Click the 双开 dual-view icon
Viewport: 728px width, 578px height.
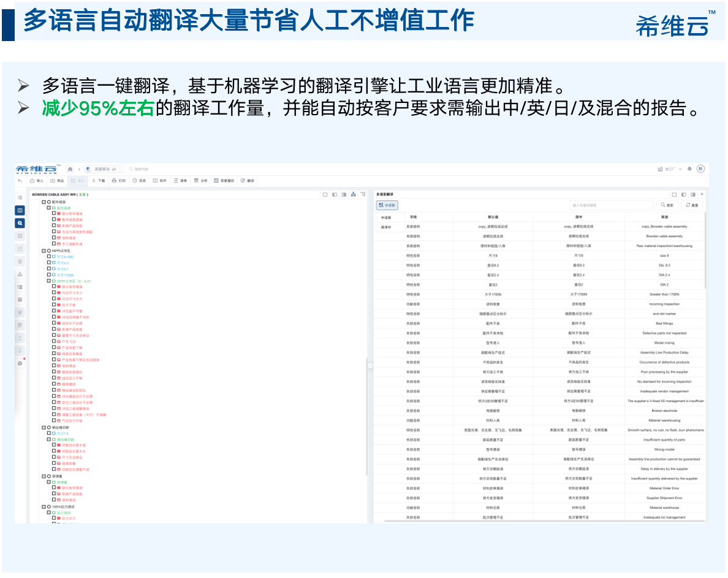[x=159, y=180]
